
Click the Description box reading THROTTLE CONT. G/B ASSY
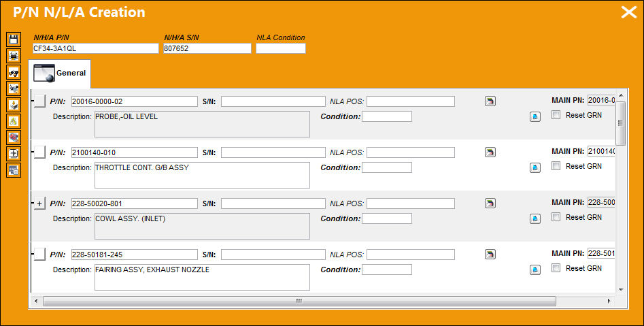pyautogui.click(x=202, y=175)
